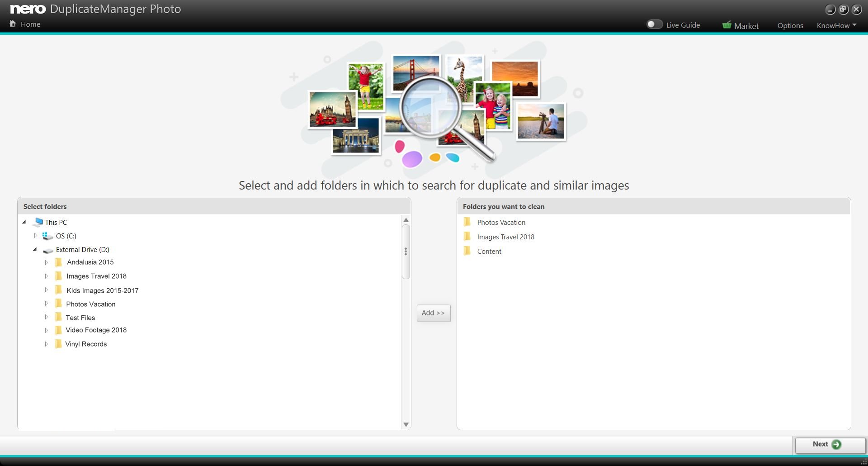Screen dimensions: 868x466
Task: Collapse the External Drive (D:) node
Action: click(x=35, y=249)
